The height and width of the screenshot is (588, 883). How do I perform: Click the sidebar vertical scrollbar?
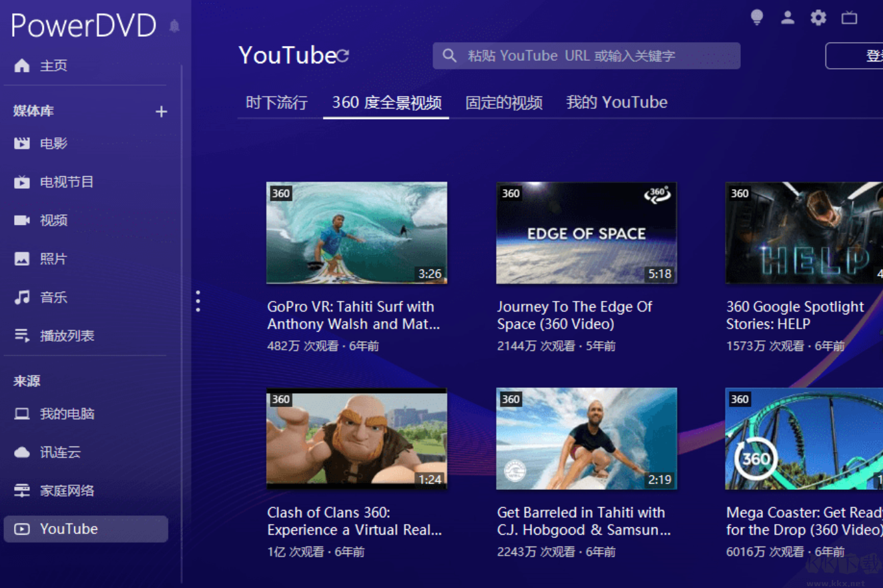tap(182, 324)
